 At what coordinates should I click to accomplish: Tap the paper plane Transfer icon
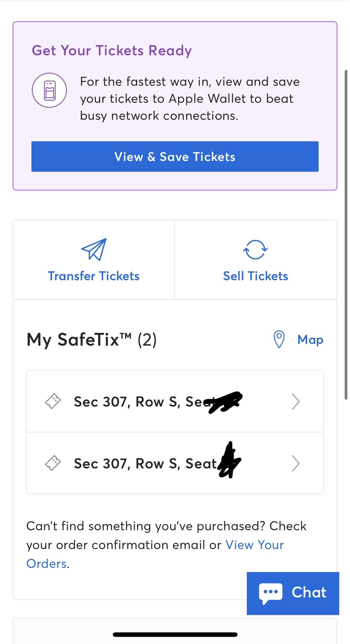point(94,250)
